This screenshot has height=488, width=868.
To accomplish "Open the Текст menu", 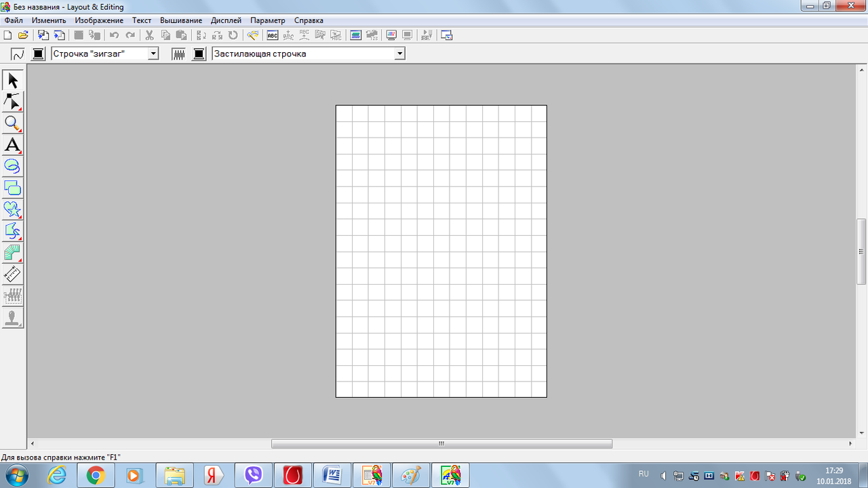I will [x=142, y=20].
